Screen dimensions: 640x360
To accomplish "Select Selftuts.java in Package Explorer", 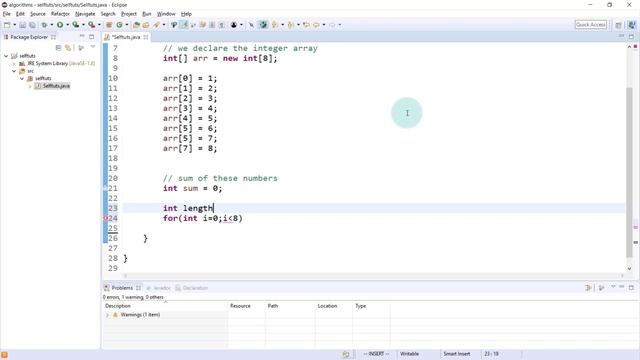I will click(x=53, y=86).
